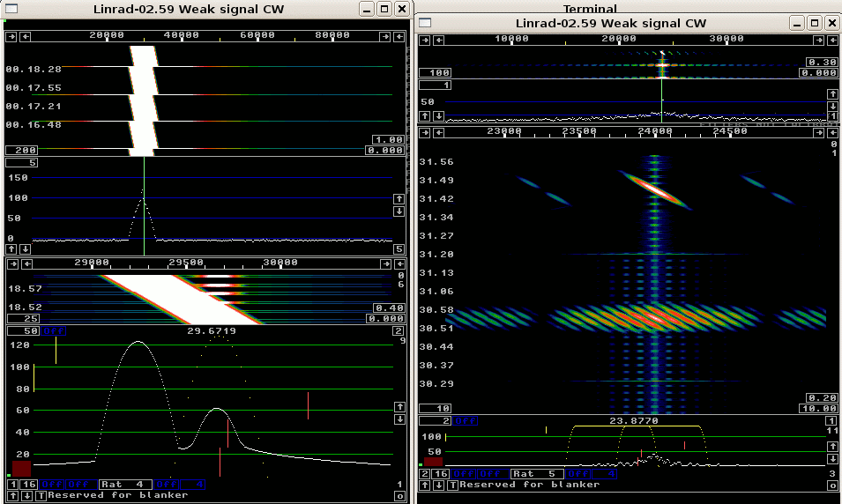Click down arrow beside the left spectrum's 50 level
842x504 pixels.
tap(399, 211)
